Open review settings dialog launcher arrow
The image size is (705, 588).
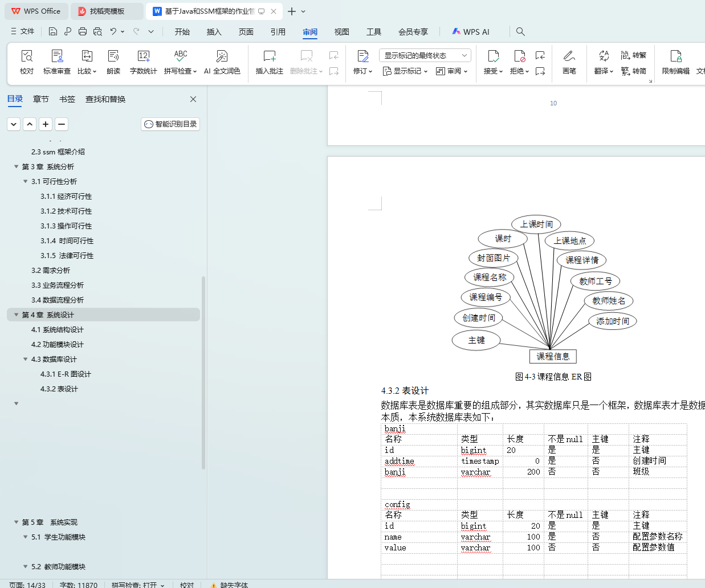point(650,81)
